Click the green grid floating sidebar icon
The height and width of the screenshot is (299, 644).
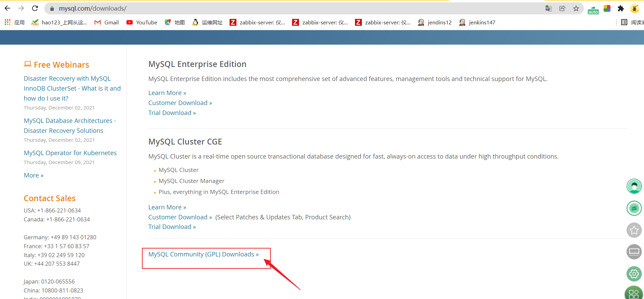tap(634, 293)
